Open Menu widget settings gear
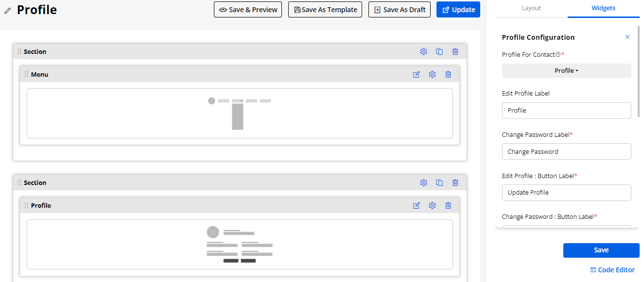This screenshot has width=644, height=282. (432, 74)
